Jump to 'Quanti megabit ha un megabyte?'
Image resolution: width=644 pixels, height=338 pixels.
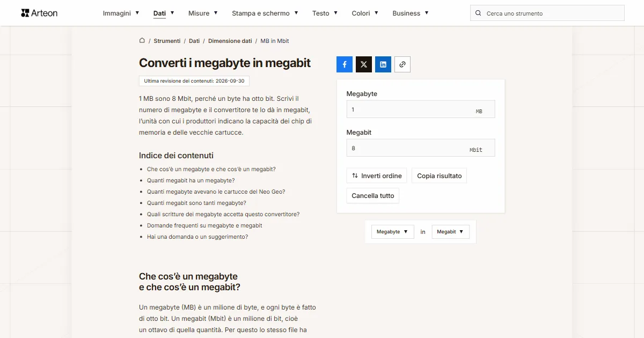191,180
